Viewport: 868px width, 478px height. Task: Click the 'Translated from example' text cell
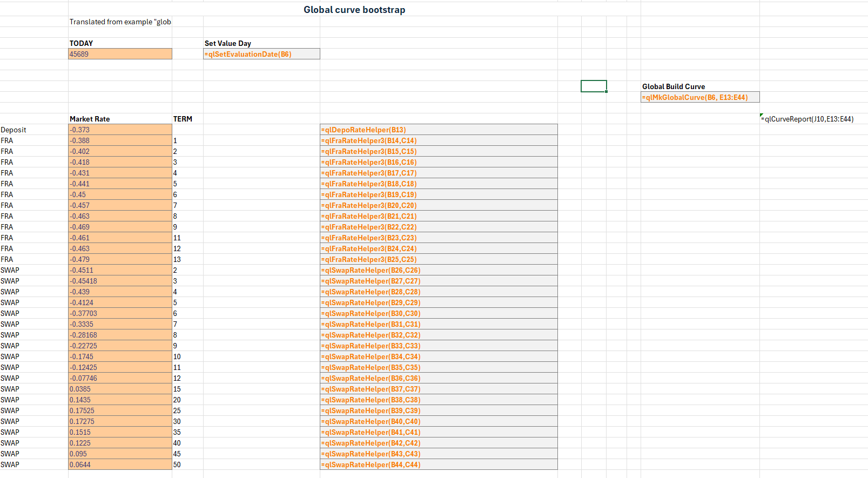pos(120,22)
